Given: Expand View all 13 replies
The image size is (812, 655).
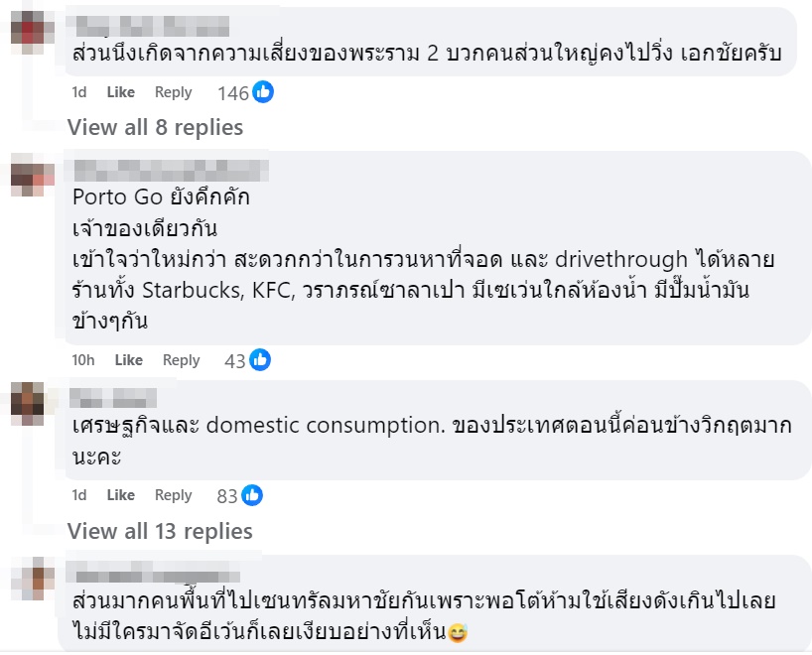Looking at the screenshot, I should pos(160,531).
